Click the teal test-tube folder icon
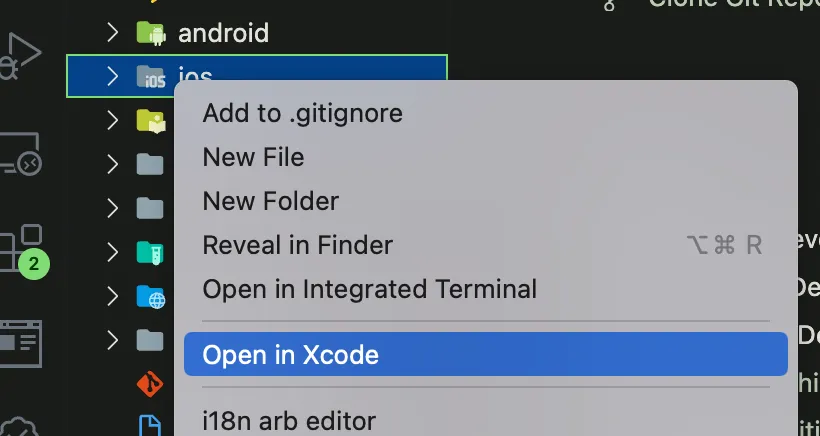This screenshot has width=820, height=436. click(x=151, y=253)
